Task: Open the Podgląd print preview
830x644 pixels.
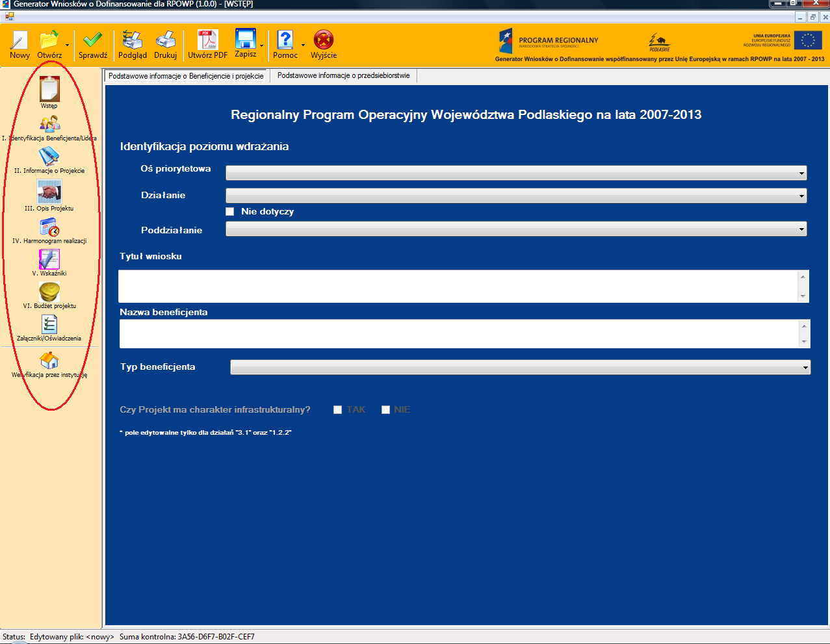Action: 133,45
